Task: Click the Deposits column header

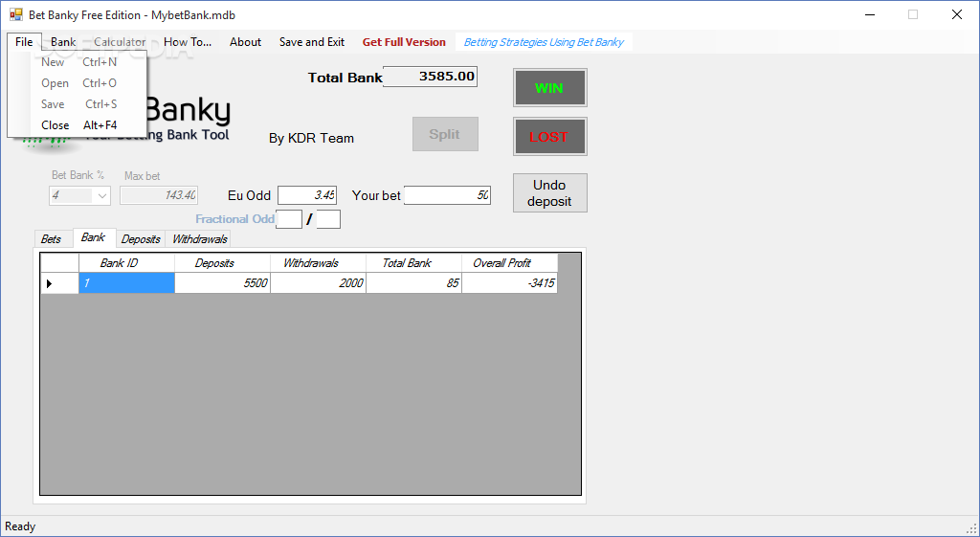Action: click(x=222, y=263)
